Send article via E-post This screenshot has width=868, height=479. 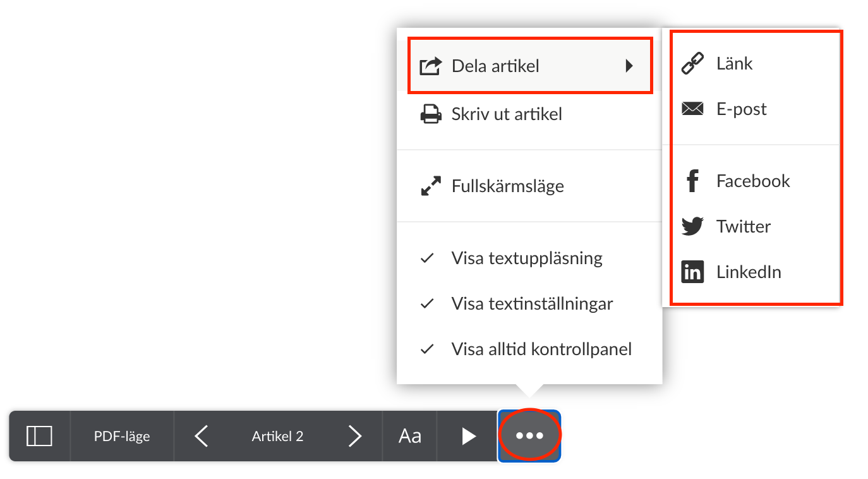[741, 109]
